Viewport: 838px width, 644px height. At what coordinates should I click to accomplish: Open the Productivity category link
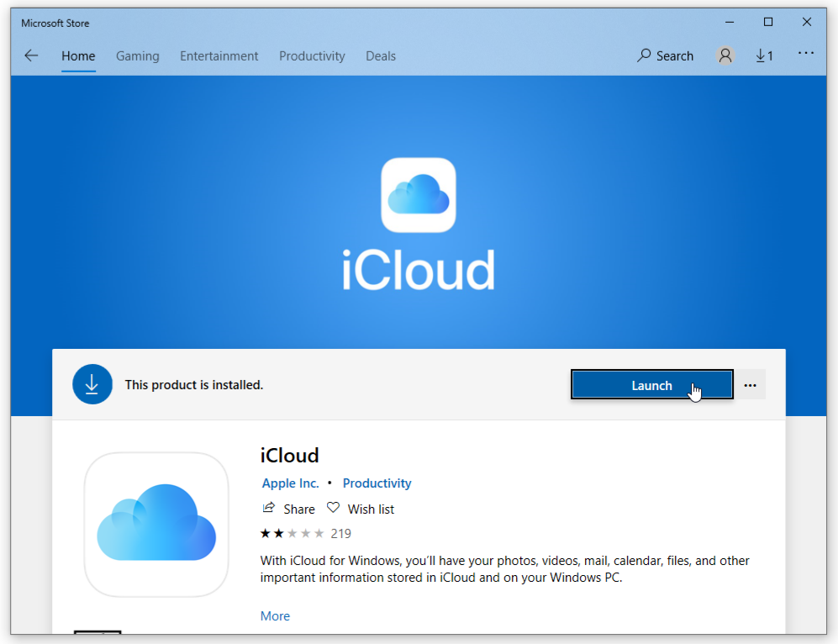click(x=377, y=483)
